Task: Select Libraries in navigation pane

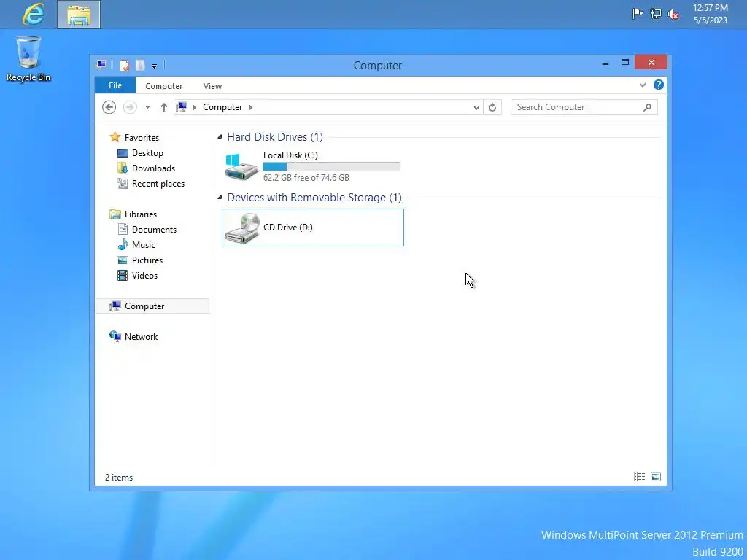Action: [x=141, y=214]
